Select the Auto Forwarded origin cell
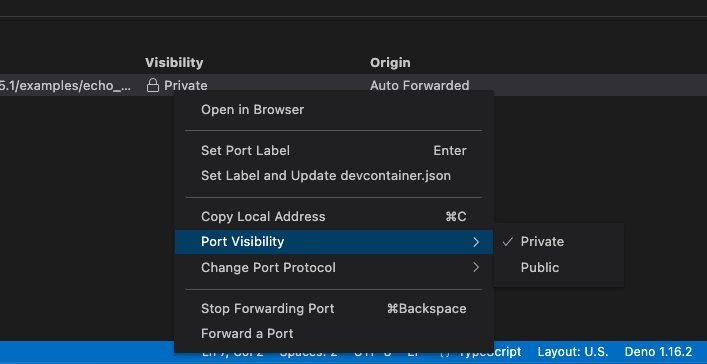 420,85
